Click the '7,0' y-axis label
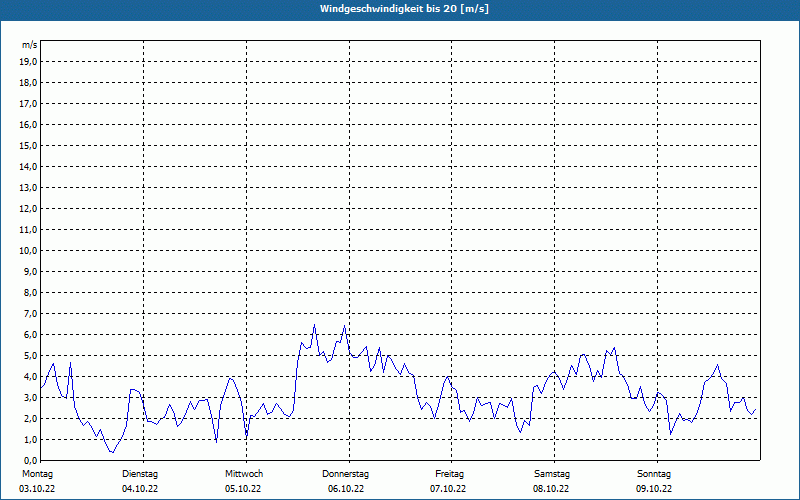Viewport: 800px width, 500px height. point(30,314)
